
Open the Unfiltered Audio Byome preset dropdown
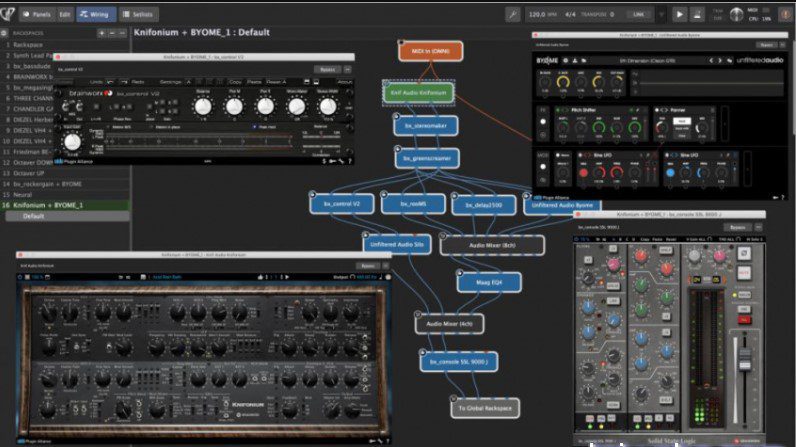[x=649, y=62]
